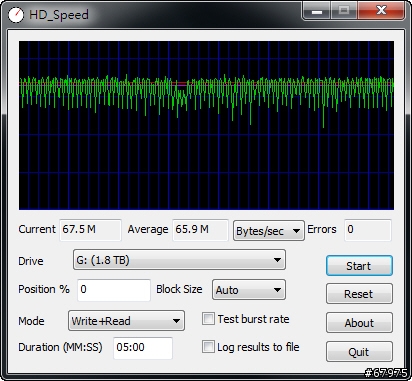Image resolution: width=412 pixels, height=381 pixels.
Task: Start the drive speed test
Action: point(359,266)
